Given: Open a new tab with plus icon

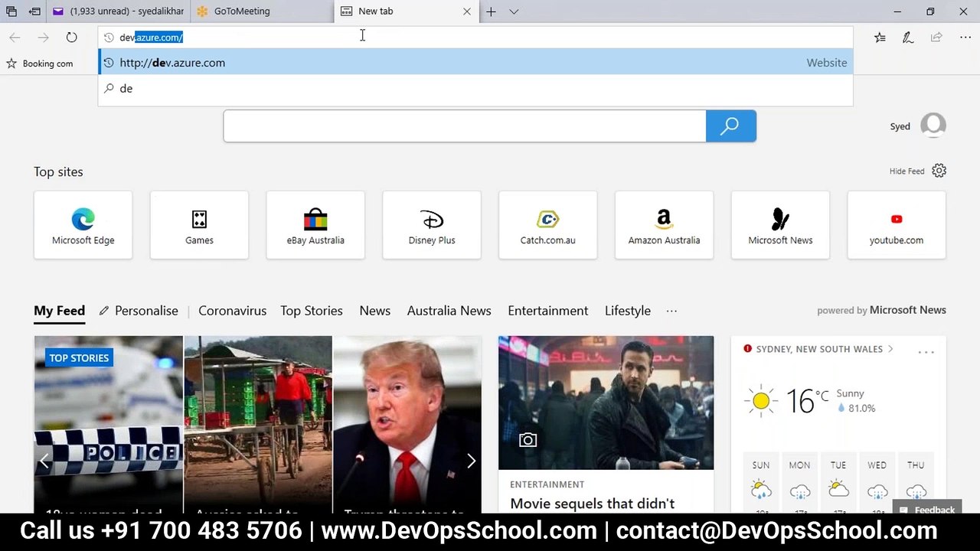Looking at the screenshot, I should 491,11.
